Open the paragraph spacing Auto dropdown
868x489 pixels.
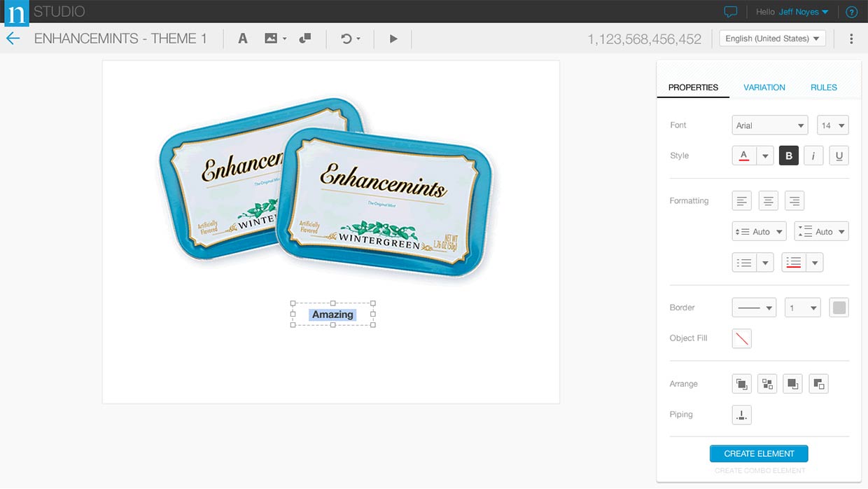(x=822, y=232)
